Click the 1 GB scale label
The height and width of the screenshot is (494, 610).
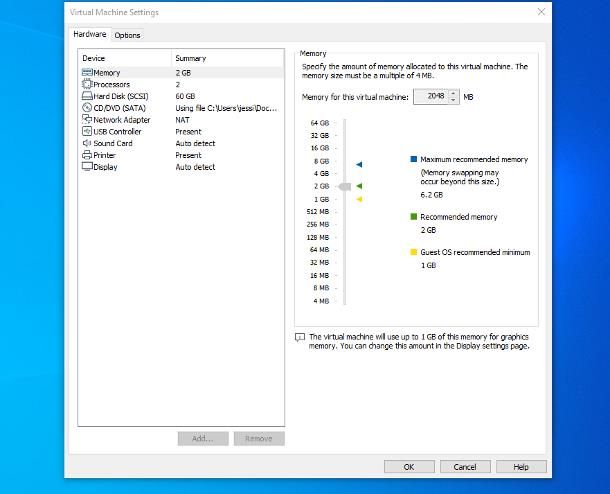[322, 199]
